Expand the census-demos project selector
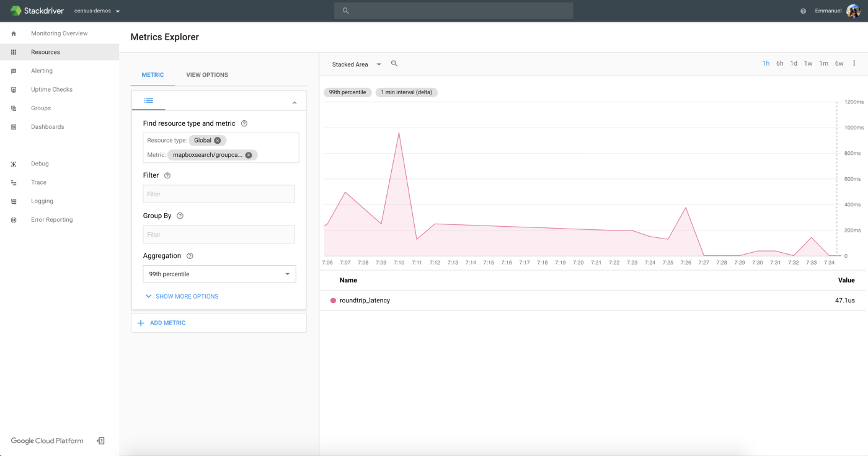868x456 pixels. (97, 11)
